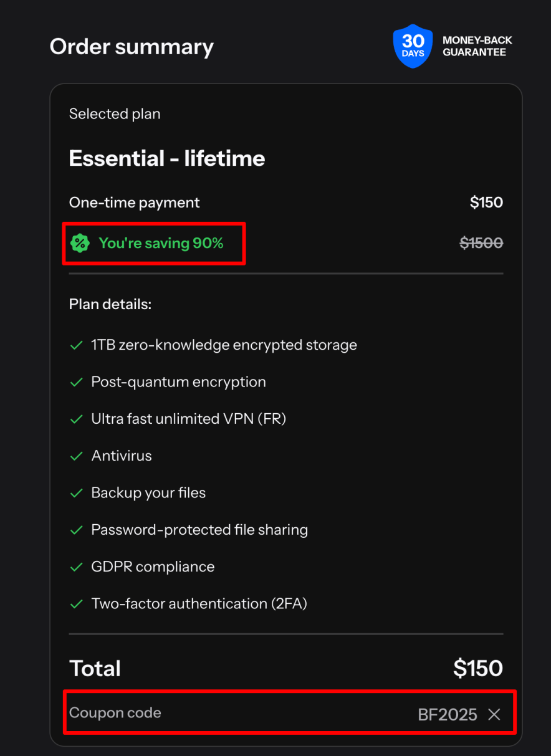This screenshot has height=756, width=551.
Task: Click the checkmark next to GDPR compliance
Action: coord(77,566)
